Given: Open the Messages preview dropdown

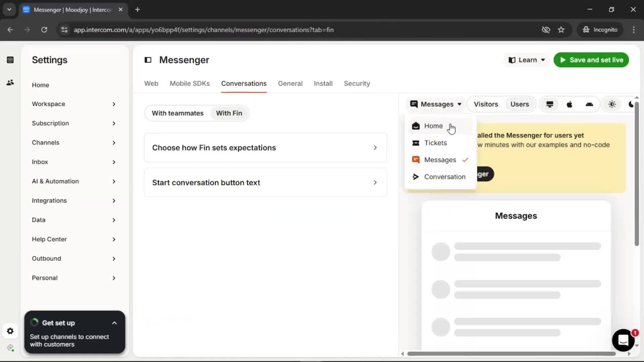Looking at the screenshot, I should 436,104.
